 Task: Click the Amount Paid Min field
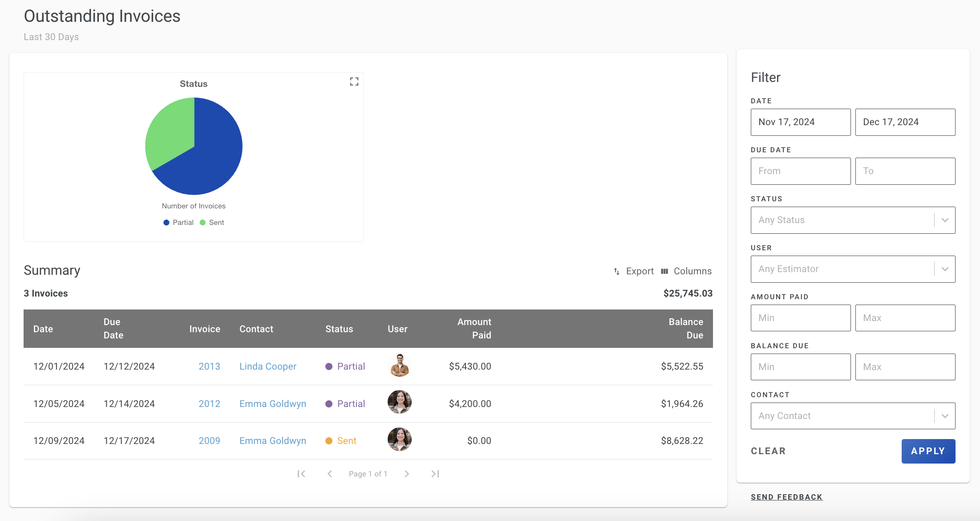(x=801, y=318)
